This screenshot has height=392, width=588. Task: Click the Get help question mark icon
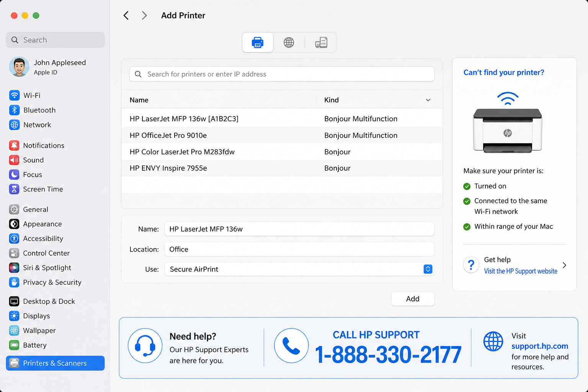tap(471, 265)
